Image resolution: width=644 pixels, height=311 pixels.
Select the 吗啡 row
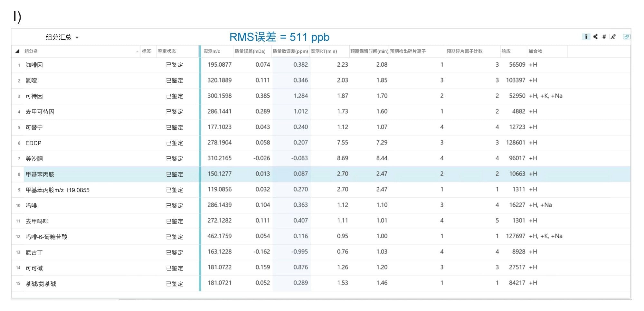click(x=321, y=205)
